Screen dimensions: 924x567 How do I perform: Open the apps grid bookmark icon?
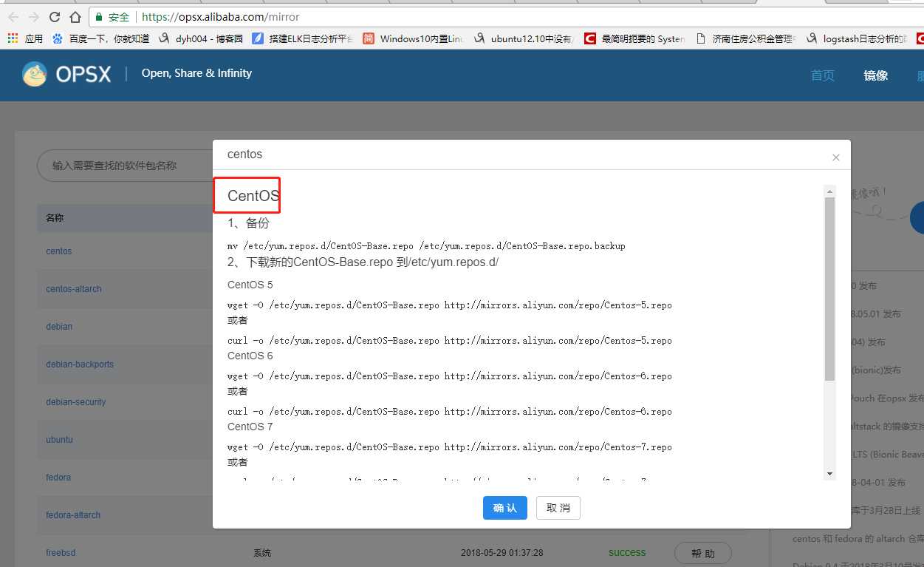tap(13, 38)
